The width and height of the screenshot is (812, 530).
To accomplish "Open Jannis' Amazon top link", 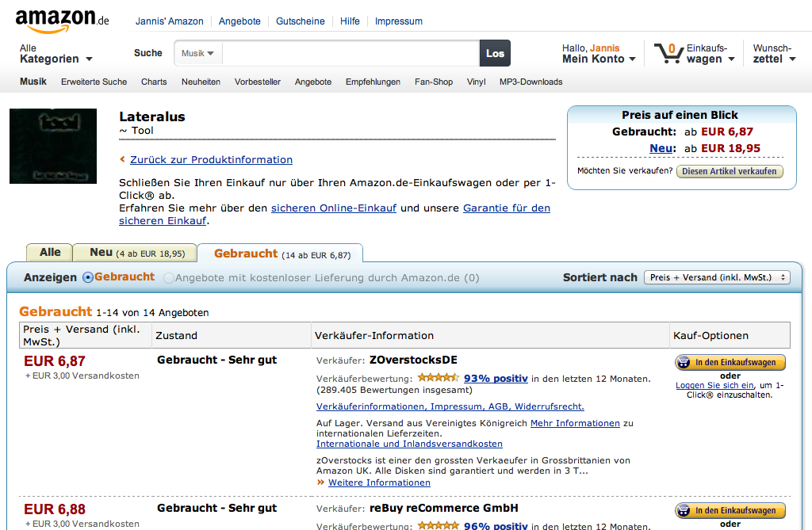I will pos(170,21).
